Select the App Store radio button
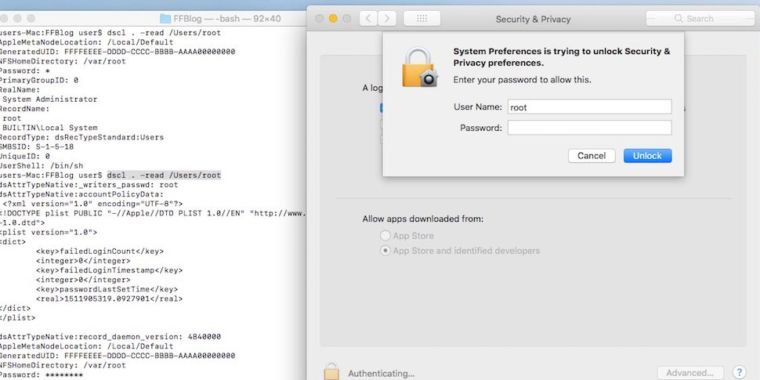Screen dimensions: 760x380 pos(385,236)
